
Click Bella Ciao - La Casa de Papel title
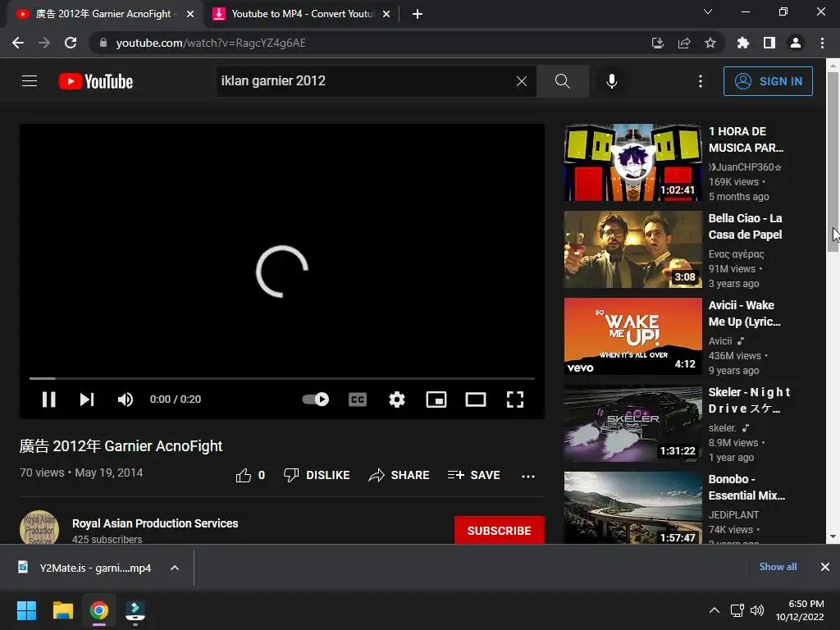(x=745, y=226)
